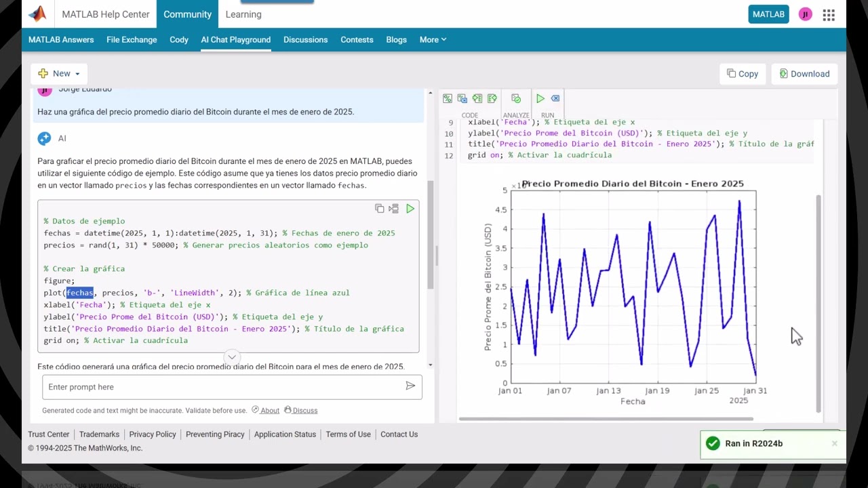Select AI Chat Playground nav item

236,39
